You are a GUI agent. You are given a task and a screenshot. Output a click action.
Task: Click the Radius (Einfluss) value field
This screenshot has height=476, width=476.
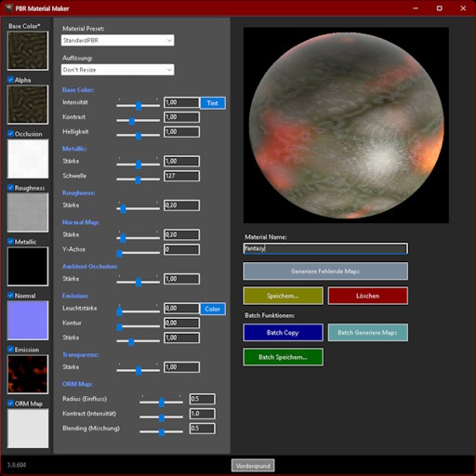click(x=203, y=399)
